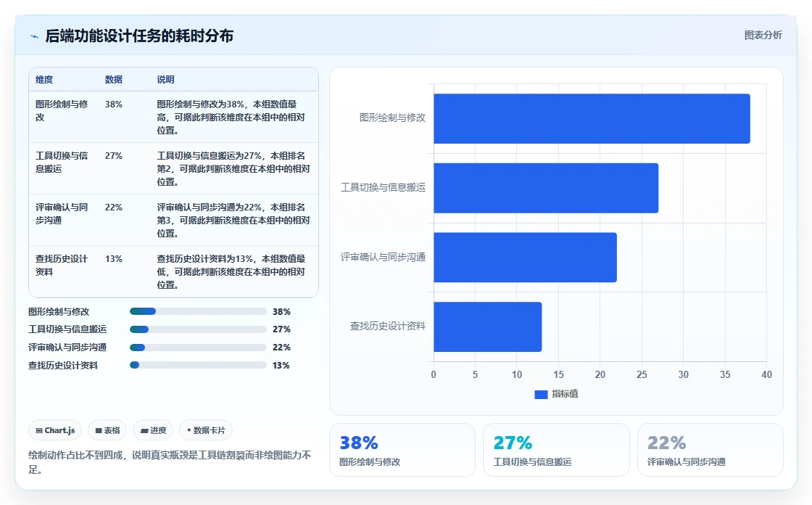Viewport: 812px width, 505px height.
Task: Click the 评审确认与同步沟通 chart bar
Action: click(525, 257)
